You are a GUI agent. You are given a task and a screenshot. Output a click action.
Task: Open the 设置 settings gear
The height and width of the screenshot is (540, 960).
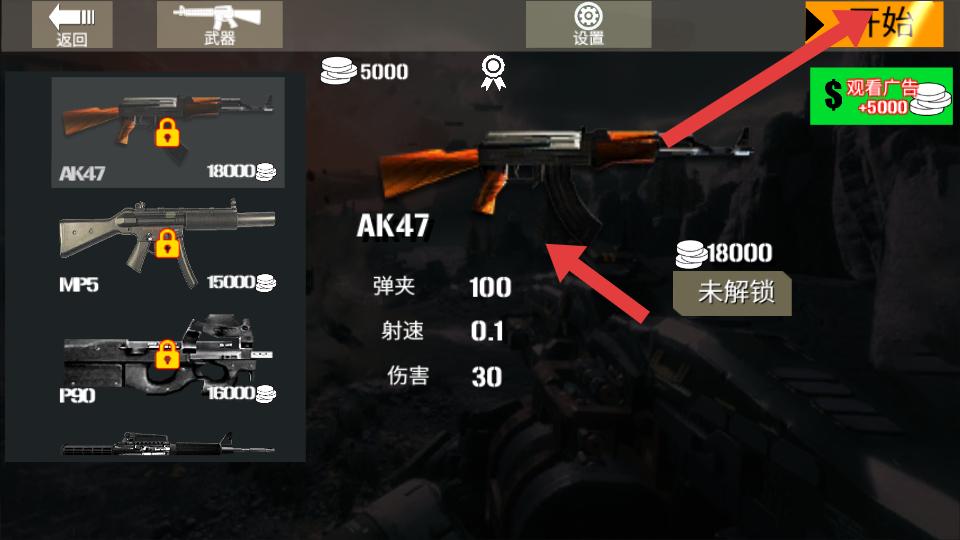pos(588,24)
